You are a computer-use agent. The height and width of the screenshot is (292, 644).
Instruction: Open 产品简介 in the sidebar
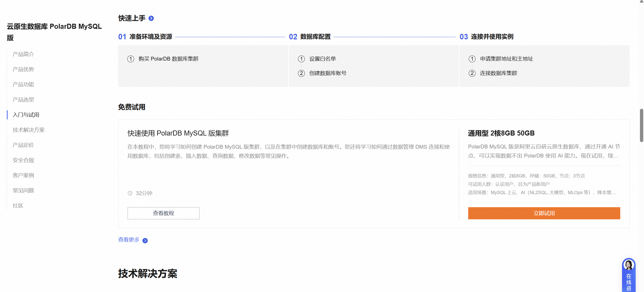[x=23, y=54]
